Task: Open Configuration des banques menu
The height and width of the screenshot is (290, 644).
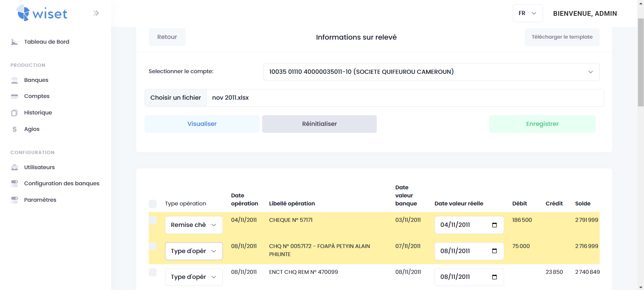Action: coord(61,183)
